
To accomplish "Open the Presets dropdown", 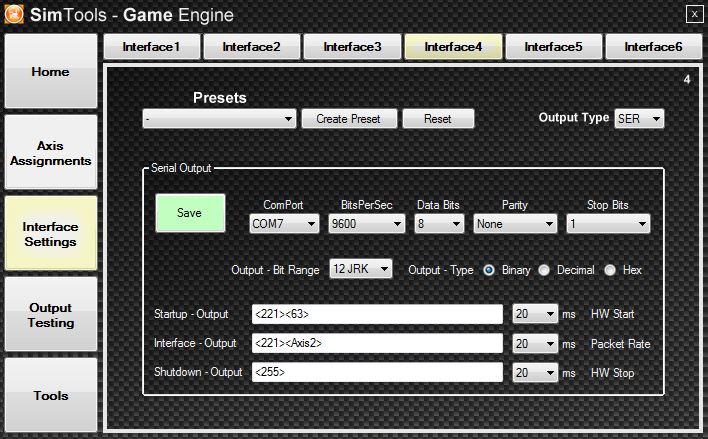I will [x=219, y=119].
